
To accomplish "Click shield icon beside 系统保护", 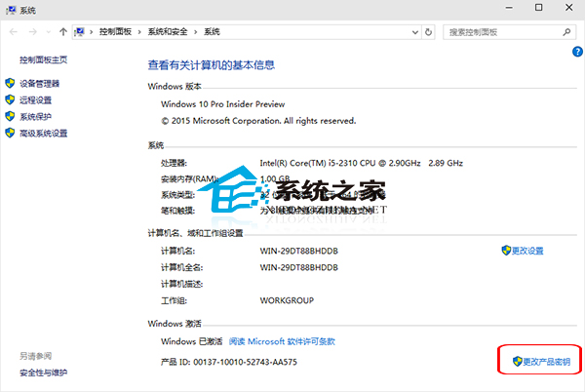I will click(10, 116).
